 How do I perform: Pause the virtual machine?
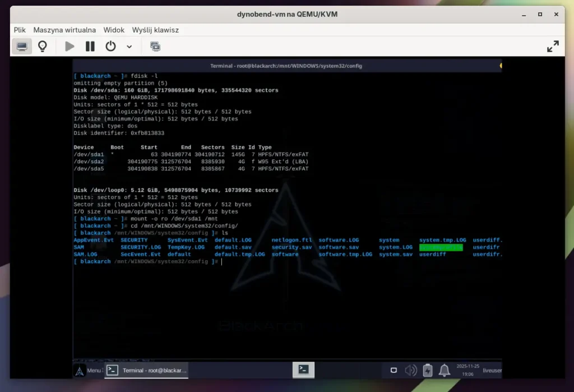(90, 47)
